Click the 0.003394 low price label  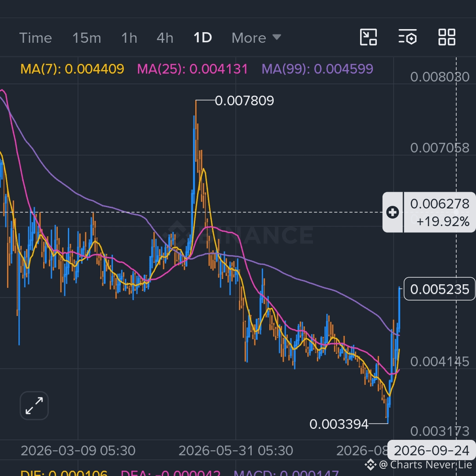point(339,424)
